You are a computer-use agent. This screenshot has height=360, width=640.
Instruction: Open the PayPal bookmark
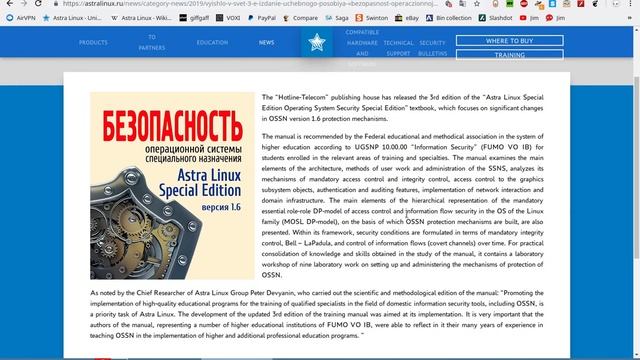(262, 18)
